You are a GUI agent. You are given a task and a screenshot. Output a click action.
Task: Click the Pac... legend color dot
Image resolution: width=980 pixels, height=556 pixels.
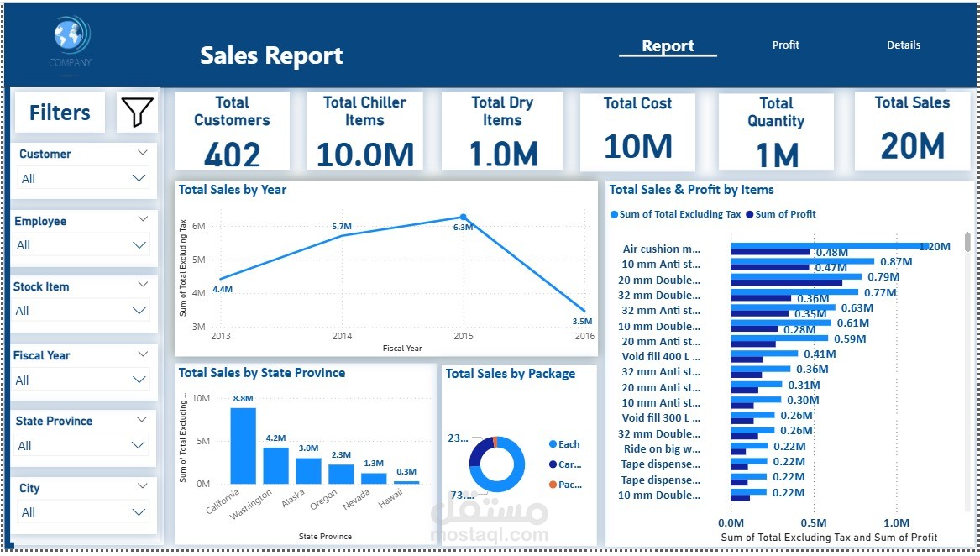coord(553,484)
